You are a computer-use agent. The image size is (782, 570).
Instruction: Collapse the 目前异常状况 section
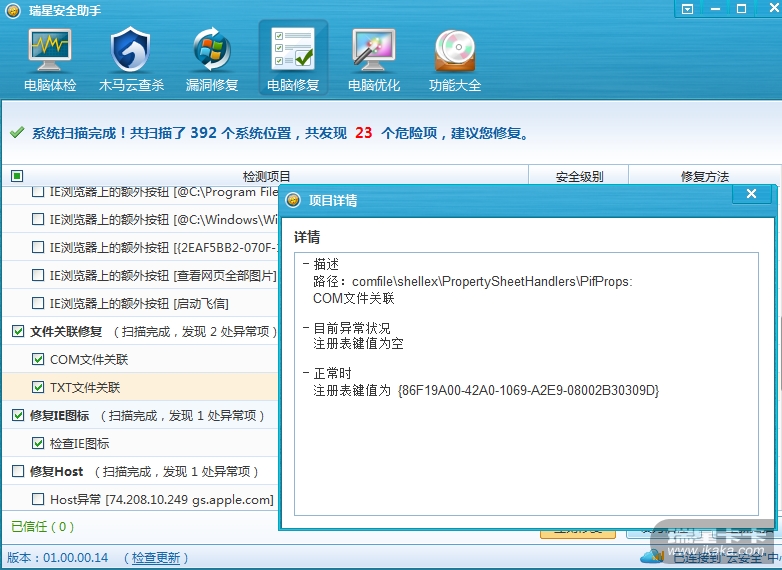306,328
